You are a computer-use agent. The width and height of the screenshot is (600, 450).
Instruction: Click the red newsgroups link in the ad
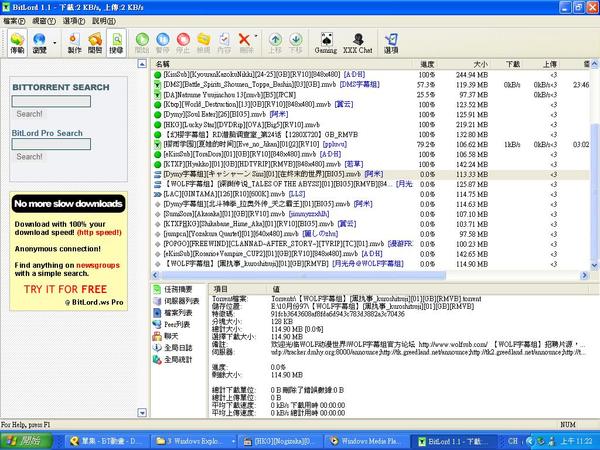point(98,265)
